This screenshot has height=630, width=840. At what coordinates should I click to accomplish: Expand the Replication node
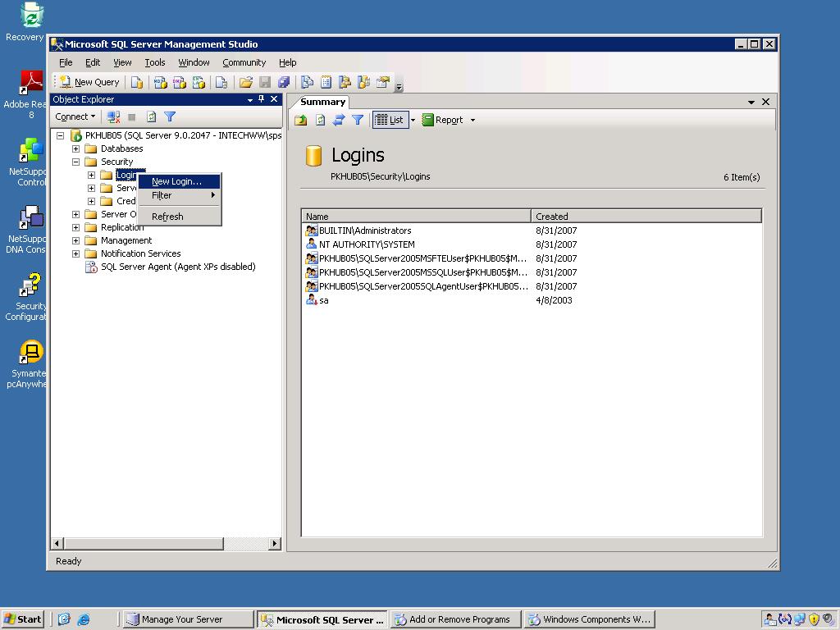[x=76, y=228]
